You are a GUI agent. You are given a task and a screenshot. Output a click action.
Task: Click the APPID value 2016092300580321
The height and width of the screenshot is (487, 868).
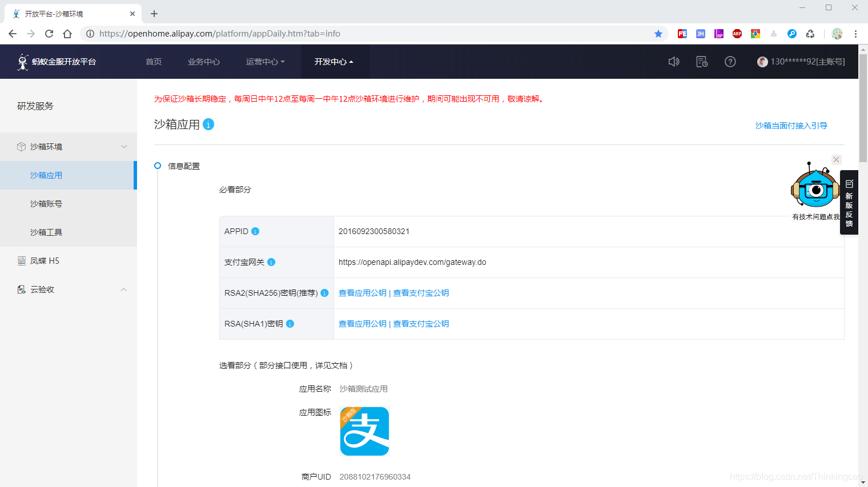click(x=374, y=231)
